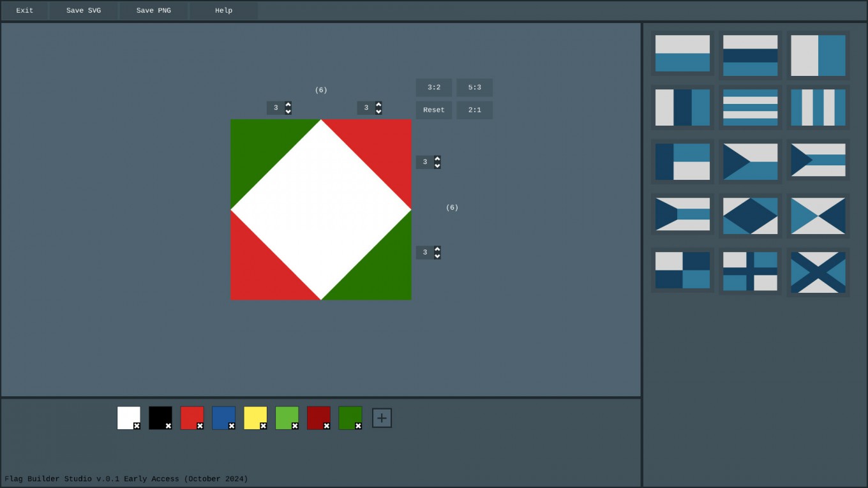Select the five horizontal stripes flag template

click(750, 107)
